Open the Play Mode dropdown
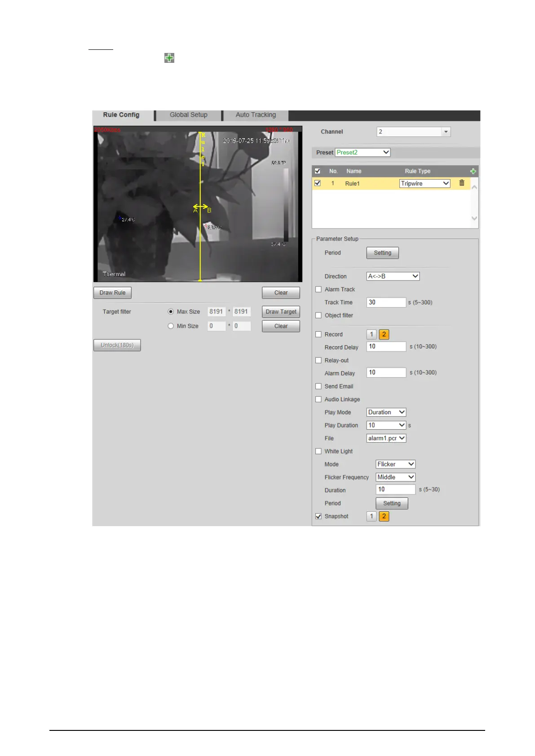This screenshot has height=756, width=535. point(386,412)
